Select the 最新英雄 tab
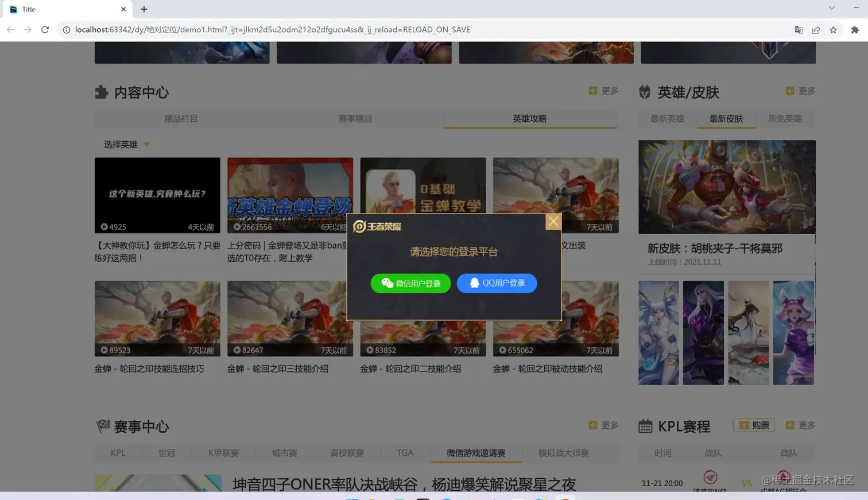The width and height of the screenshot is (868, 500). pyautogui.click(x=667, y=119)
